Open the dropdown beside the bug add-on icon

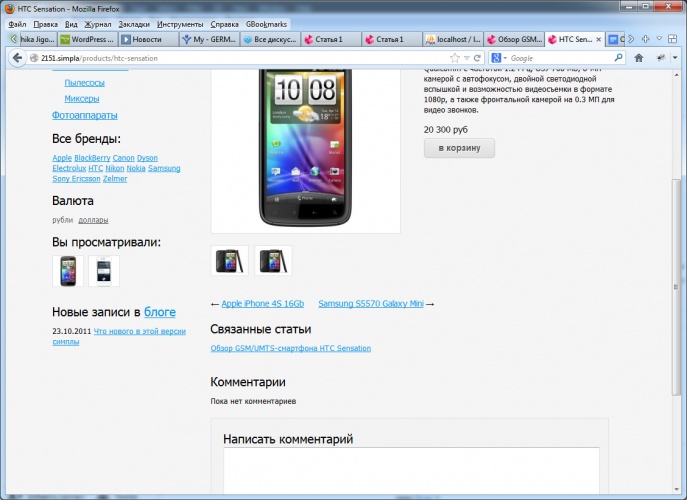675,58
